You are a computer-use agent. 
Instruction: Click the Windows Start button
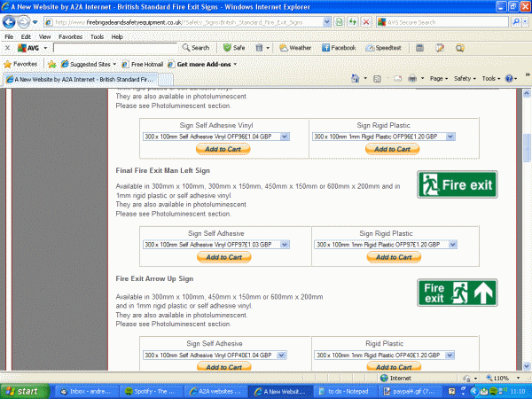21,390
